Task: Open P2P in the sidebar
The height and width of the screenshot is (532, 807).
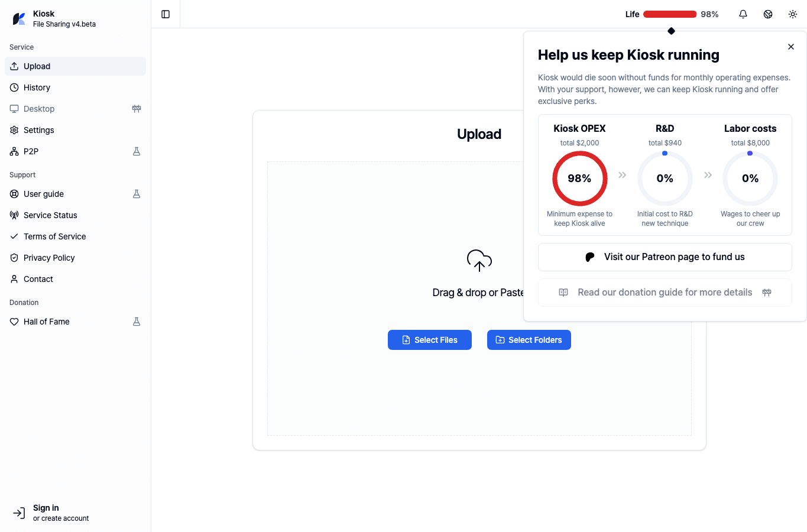Action: [x=75, y=151]
